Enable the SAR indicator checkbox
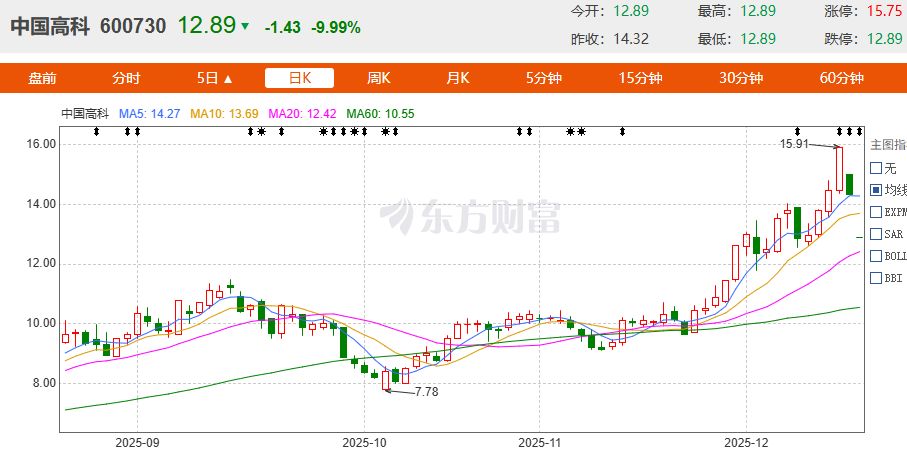 click(876, 234)
